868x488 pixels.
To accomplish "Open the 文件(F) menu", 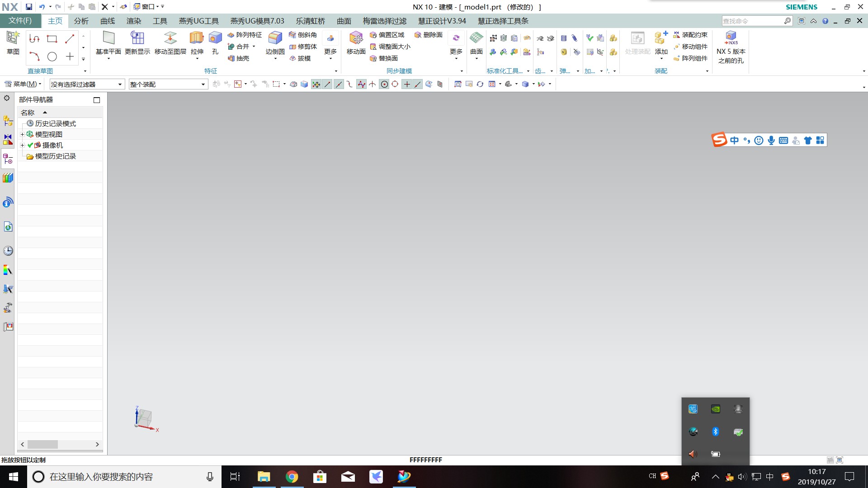I will click(20, 21).
